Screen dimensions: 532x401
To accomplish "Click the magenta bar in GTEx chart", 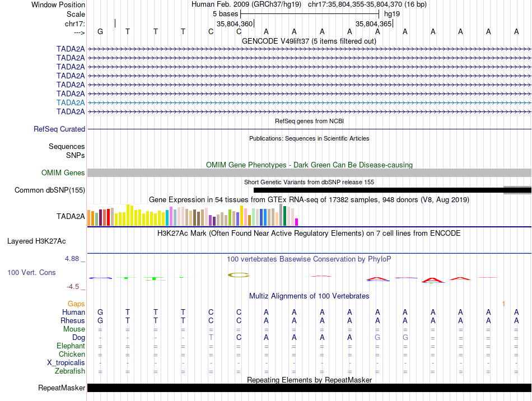I will [x=297, y=222].
